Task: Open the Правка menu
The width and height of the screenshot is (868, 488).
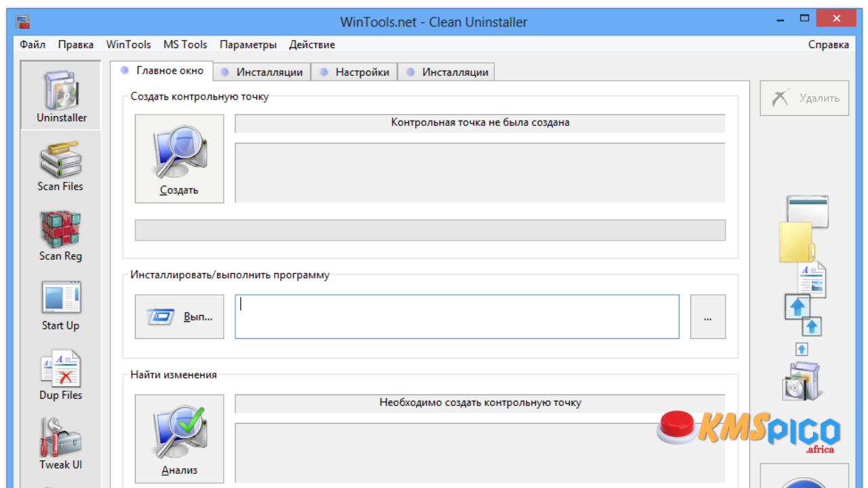Action: click(76, 45)
